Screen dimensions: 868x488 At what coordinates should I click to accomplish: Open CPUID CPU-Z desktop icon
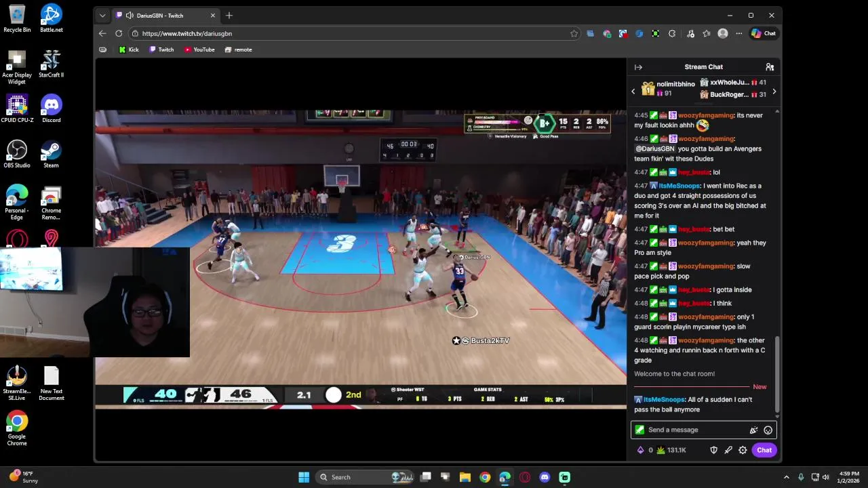coord(17,108)
